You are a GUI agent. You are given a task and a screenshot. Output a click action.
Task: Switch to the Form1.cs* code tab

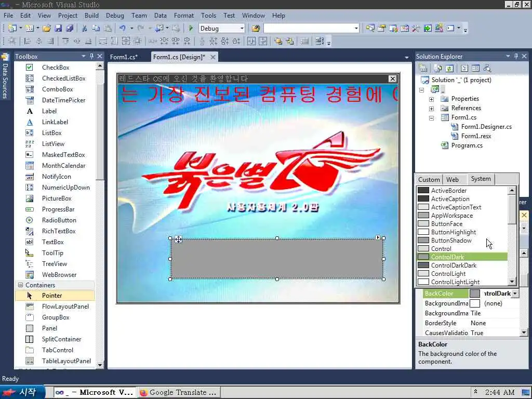coord(124,57)
